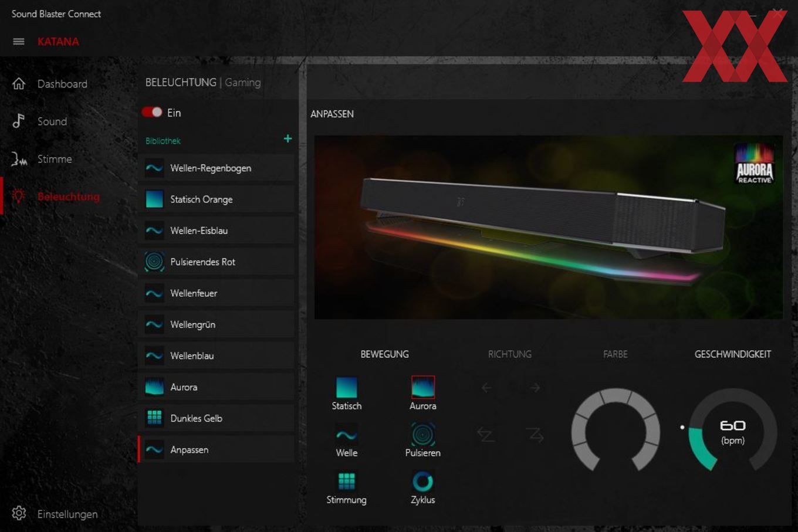The image size is (798, 532).
Task: Go to the Sound section
Action: pos(52,121)
